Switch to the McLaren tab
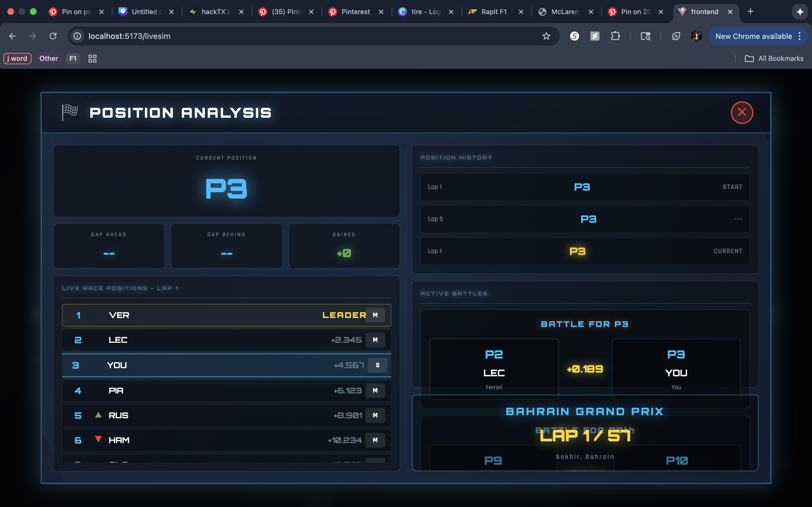The width and height of the screenshot is (812, 507). click(x=565, y=12)
